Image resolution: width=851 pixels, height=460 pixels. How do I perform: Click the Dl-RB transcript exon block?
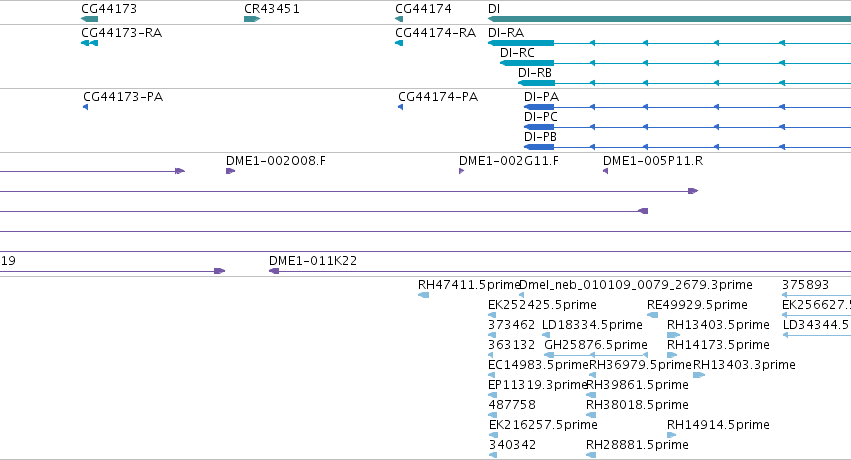click(x=536, y=83)
